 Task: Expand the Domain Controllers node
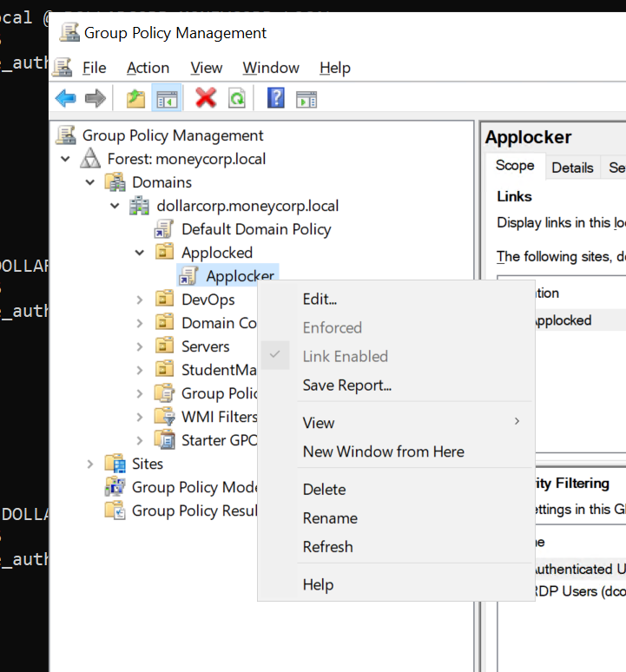[140, 323]
